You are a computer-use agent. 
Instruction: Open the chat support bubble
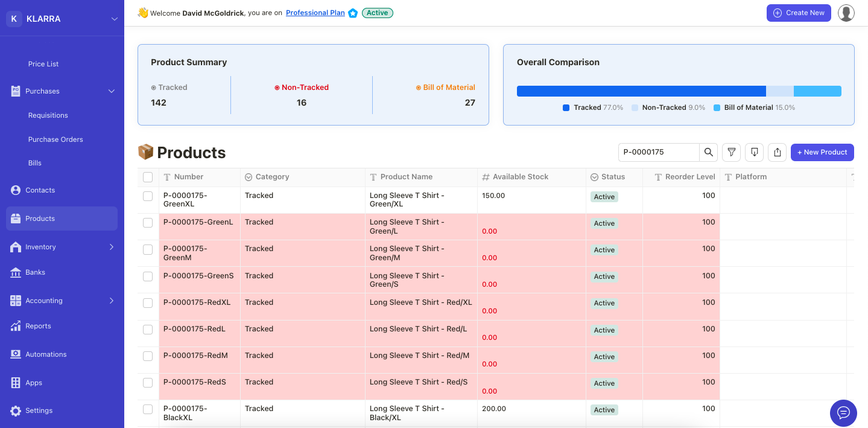coord(843,413)
